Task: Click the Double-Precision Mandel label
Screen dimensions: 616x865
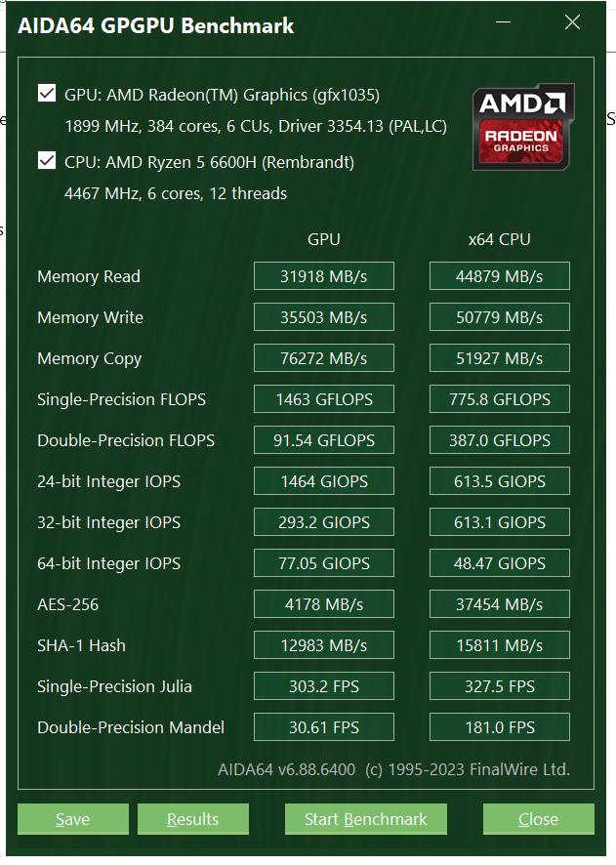Action: point(131,727)
